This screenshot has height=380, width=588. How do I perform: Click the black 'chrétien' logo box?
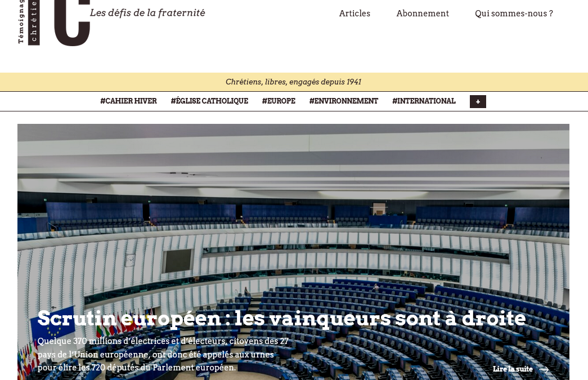coord(34,23)
